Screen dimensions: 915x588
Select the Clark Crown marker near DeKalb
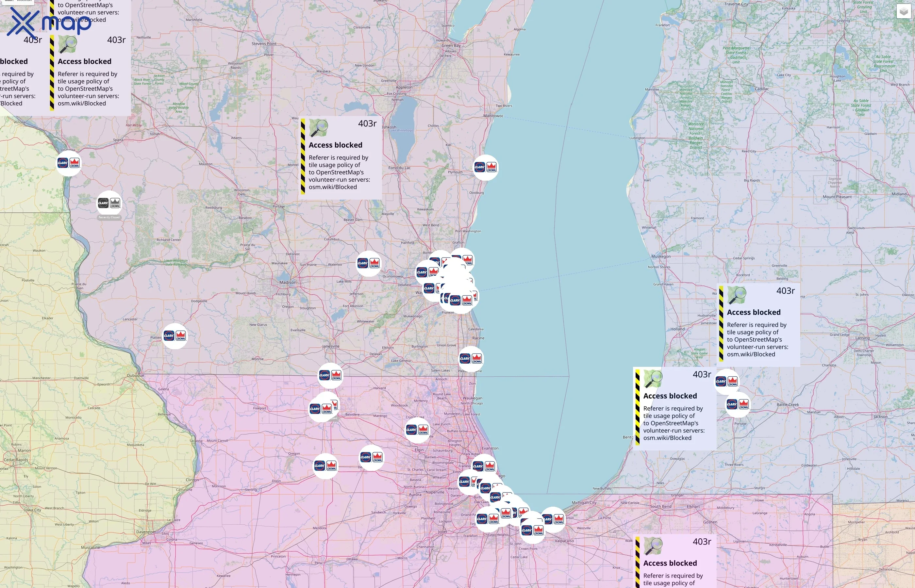click(371, 457)
